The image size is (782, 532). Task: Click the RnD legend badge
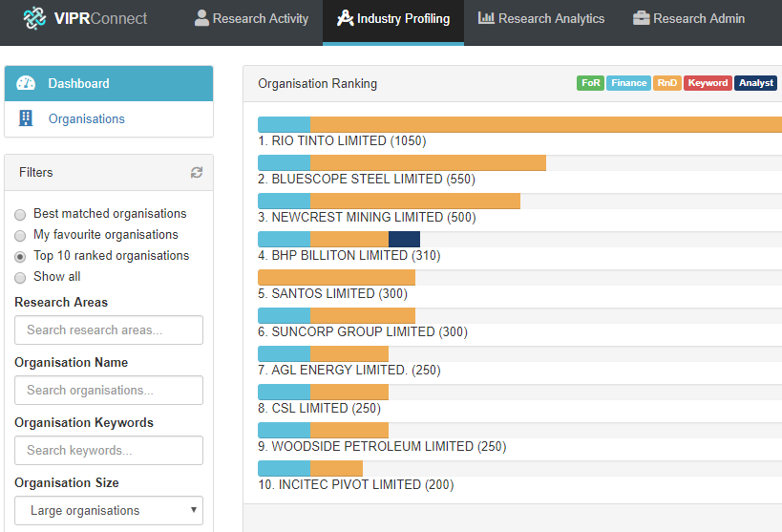coord(666,83)
